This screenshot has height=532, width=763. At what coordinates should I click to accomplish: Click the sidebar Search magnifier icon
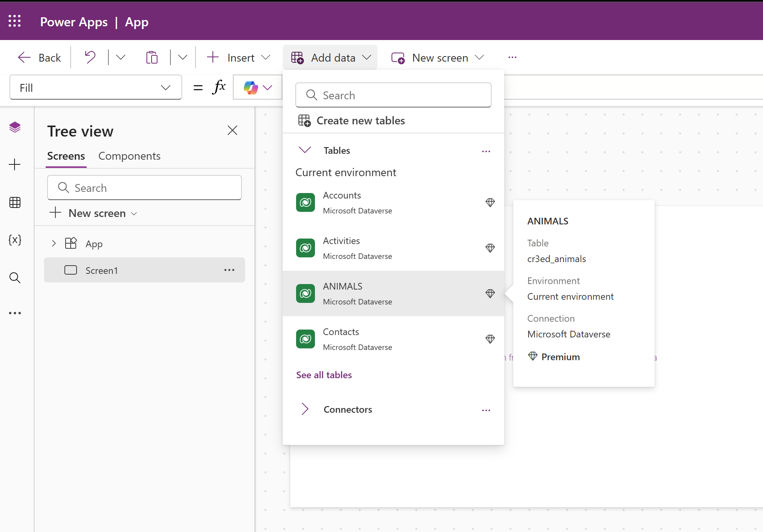15,278
